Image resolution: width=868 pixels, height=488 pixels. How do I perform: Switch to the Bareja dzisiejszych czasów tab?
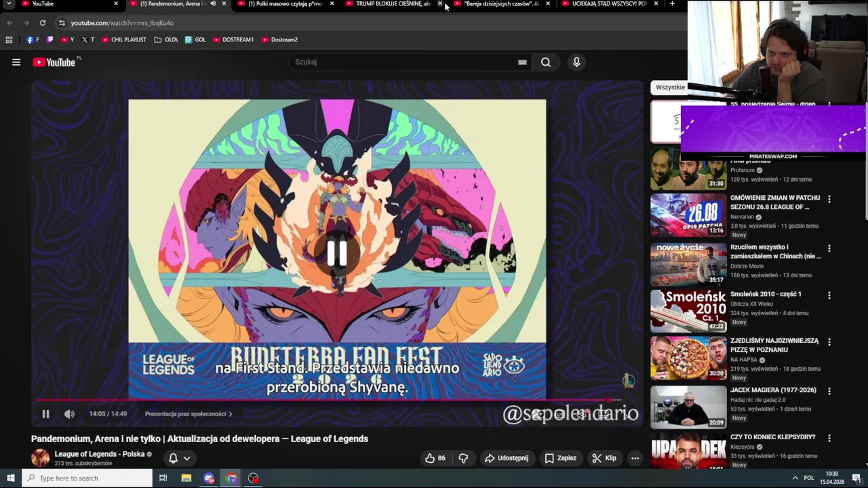(502, 3)
